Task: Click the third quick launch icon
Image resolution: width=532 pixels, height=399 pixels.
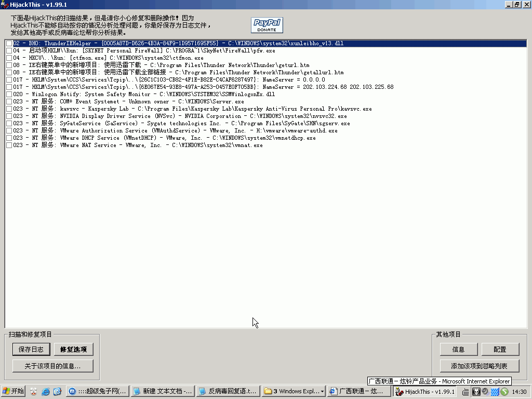Action: pos(57,391)
